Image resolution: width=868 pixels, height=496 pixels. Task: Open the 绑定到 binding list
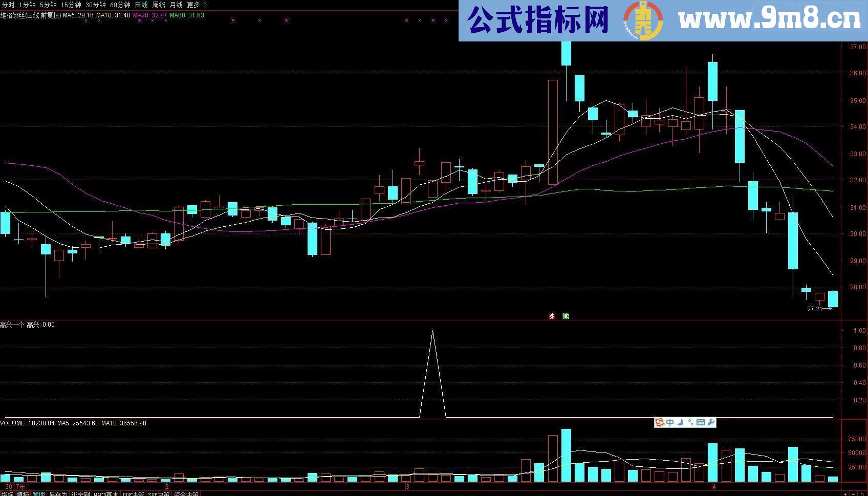[80, 493]
